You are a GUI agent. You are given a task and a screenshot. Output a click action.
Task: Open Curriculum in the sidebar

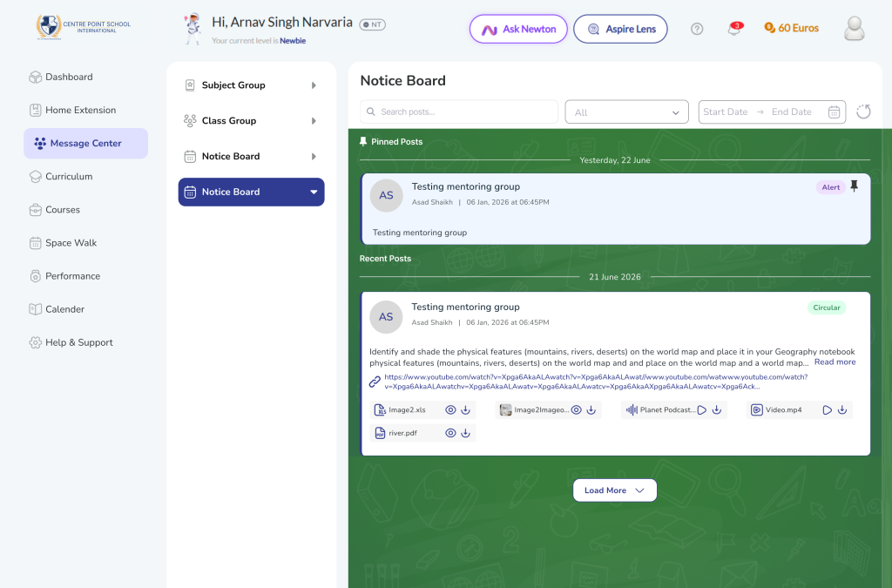click(69, 177)
